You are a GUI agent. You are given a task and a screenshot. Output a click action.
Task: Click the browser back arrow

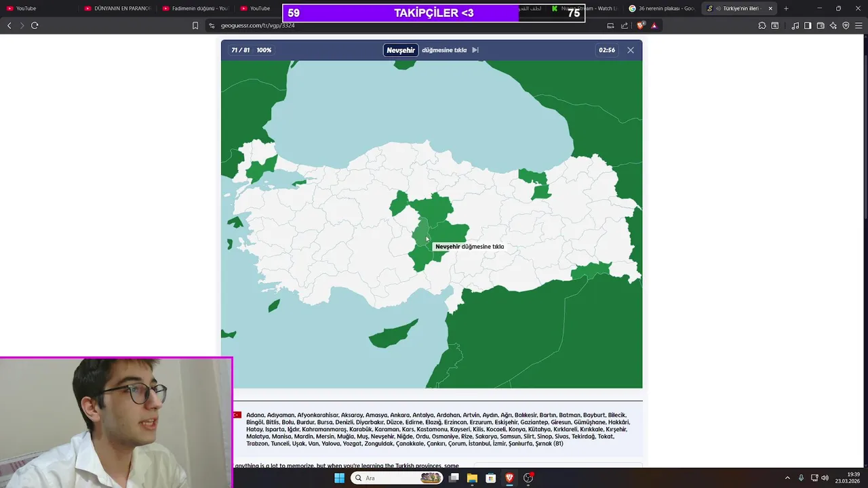pos(9,26)
